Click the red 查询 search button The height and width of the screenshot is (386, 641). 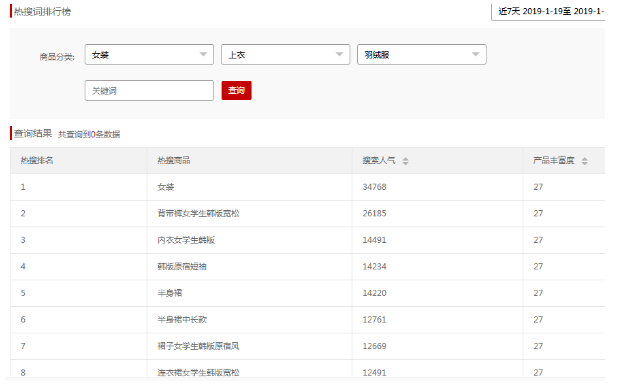coord(236,90)
